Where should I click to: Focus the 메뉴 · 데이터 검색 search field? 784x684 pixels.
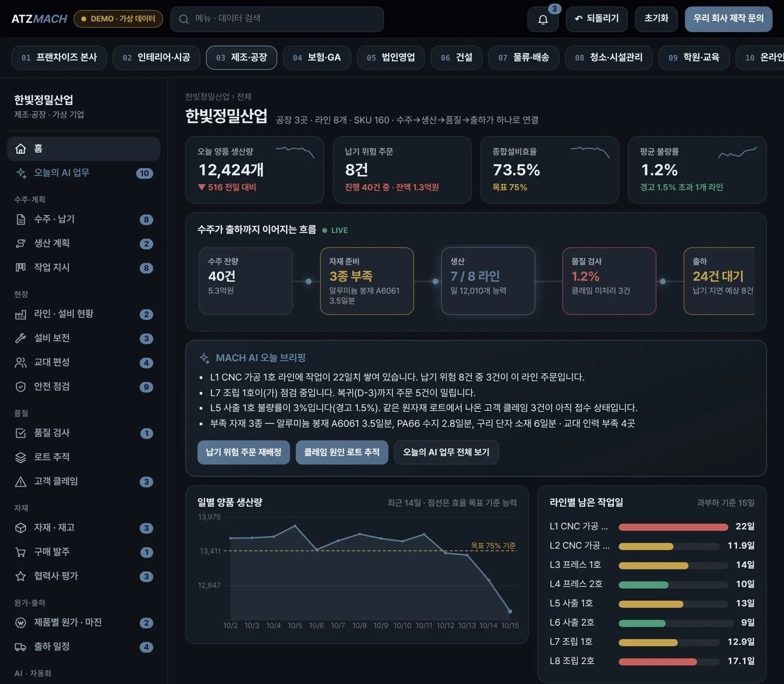click(x=277, y=19)
